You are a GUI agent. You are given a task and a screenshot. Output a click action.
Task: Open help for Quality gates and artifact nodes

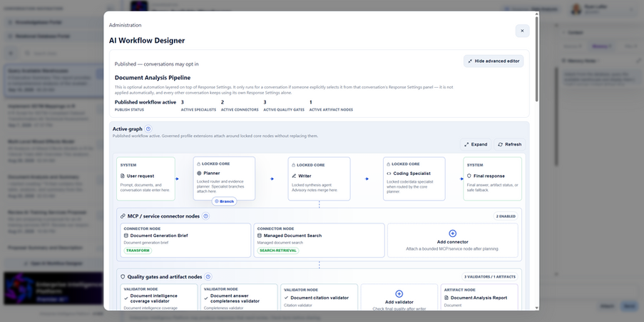tap(208, 277)
